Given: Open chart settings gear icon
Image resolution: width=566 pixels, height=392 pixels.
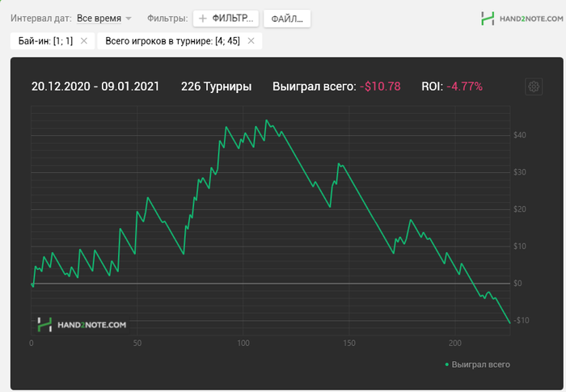Looking at the screenshot, I should pos(534,86).
